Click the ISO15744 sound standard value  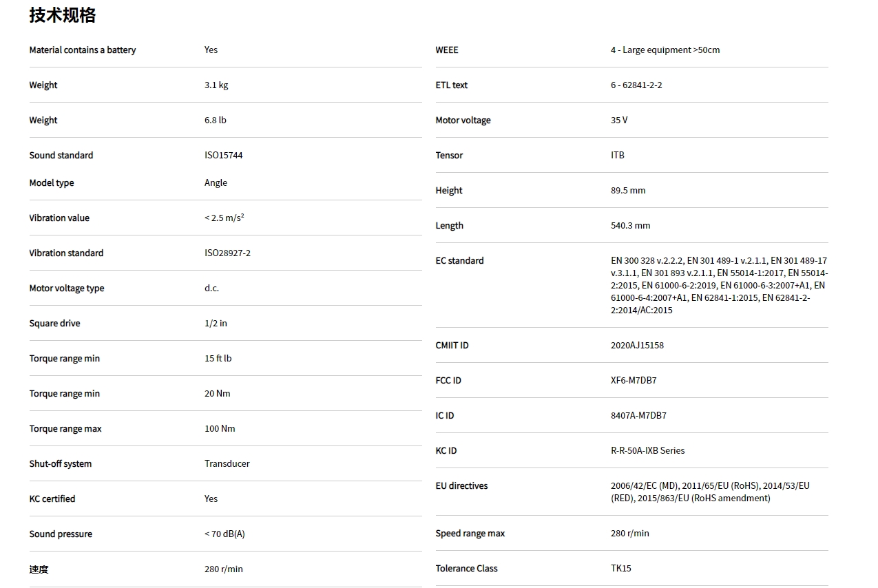(224, 156)
